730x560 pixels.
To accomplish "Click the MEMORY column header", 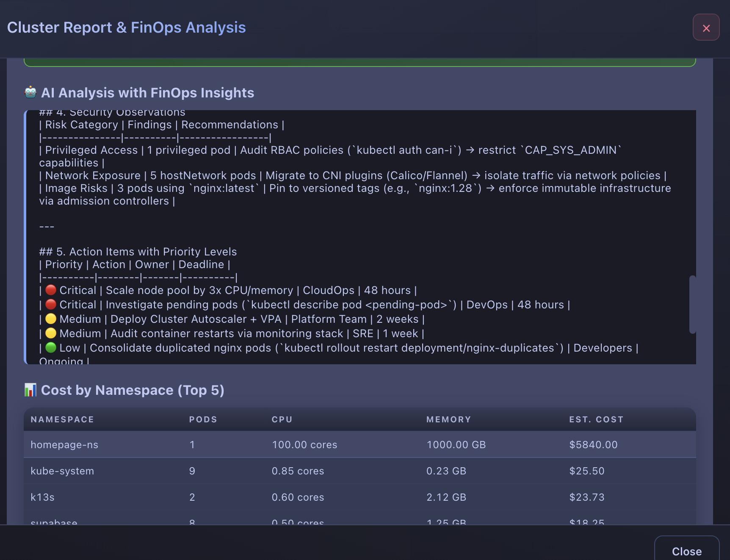I will tap(448, 419).
